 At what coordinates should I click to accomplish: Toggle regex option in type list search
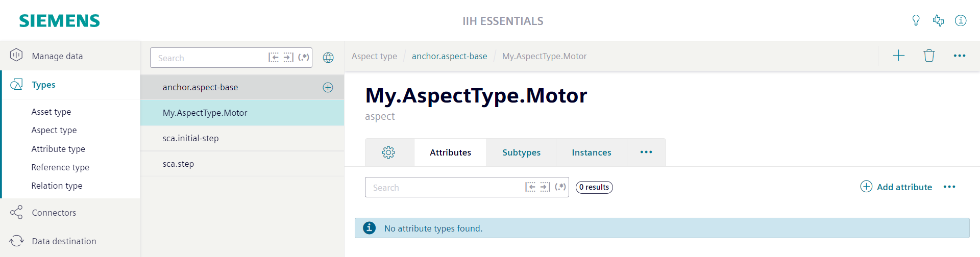coord(304,58)
